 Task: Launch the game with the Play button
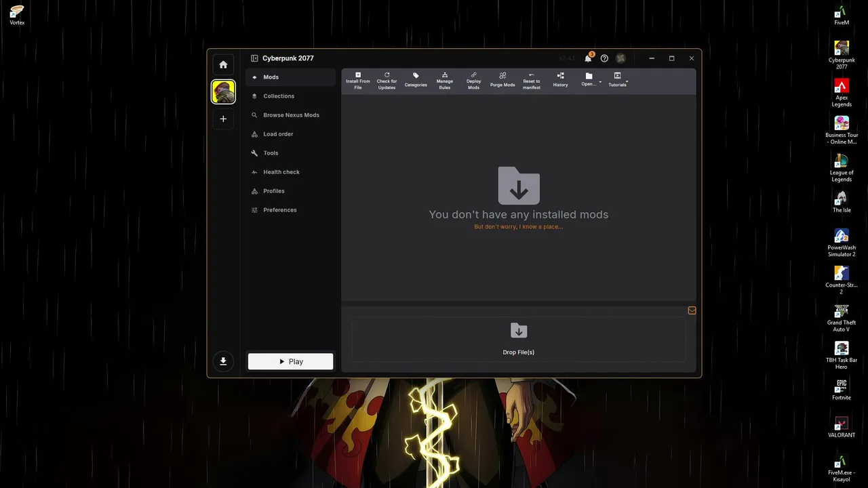290,361
